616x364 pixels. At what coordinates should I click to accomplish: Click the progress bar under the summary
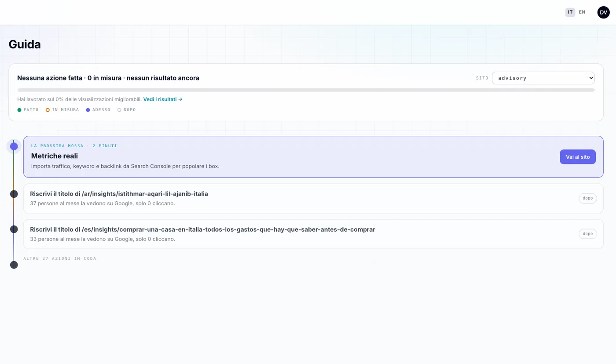(306, 90)
